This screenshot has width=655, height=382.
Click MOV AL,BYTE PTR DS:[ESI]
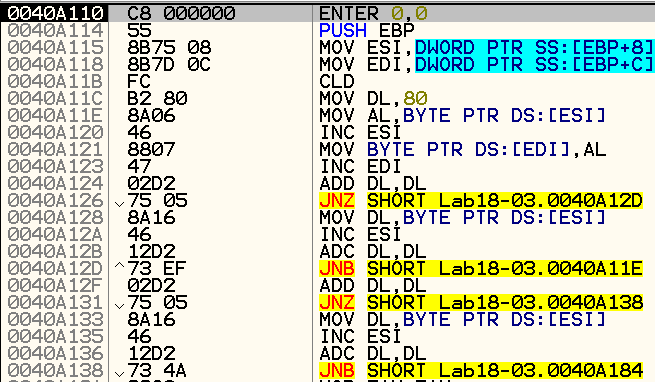point(462,115)
